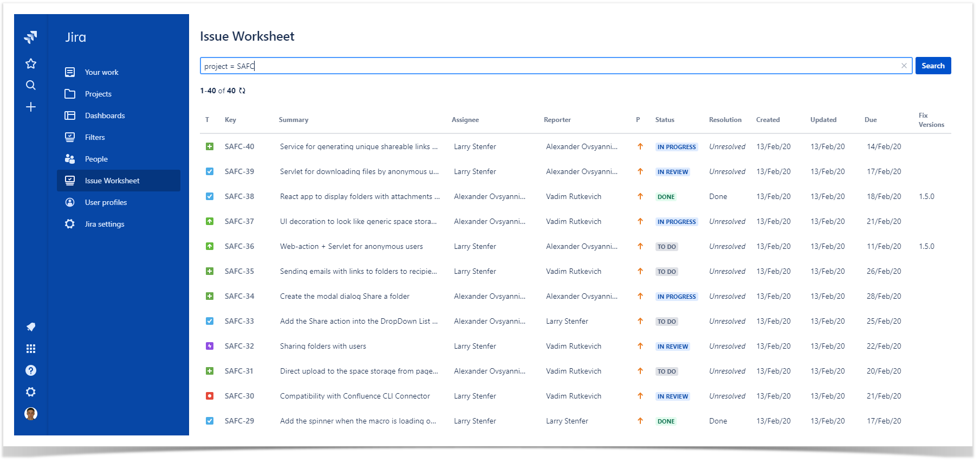
Task: Open issue SAFC-38 key link
Action: tap(239, 197)
